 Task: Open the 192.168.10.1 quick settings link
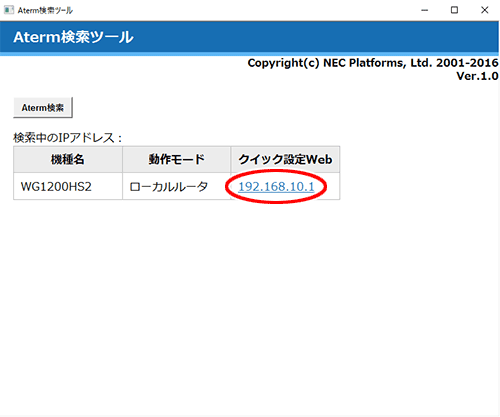pos(276,186)
